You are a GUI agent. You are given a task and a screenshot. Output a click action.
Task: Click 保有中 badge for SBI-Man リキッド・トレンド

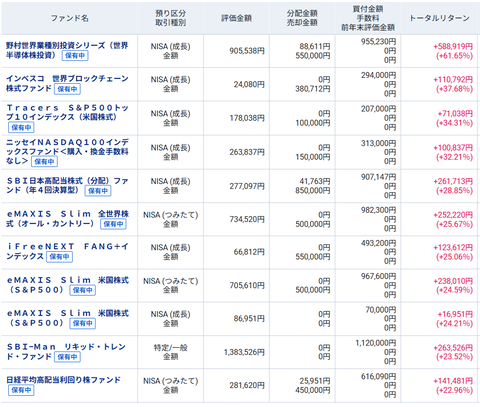[x=67, y=357]
